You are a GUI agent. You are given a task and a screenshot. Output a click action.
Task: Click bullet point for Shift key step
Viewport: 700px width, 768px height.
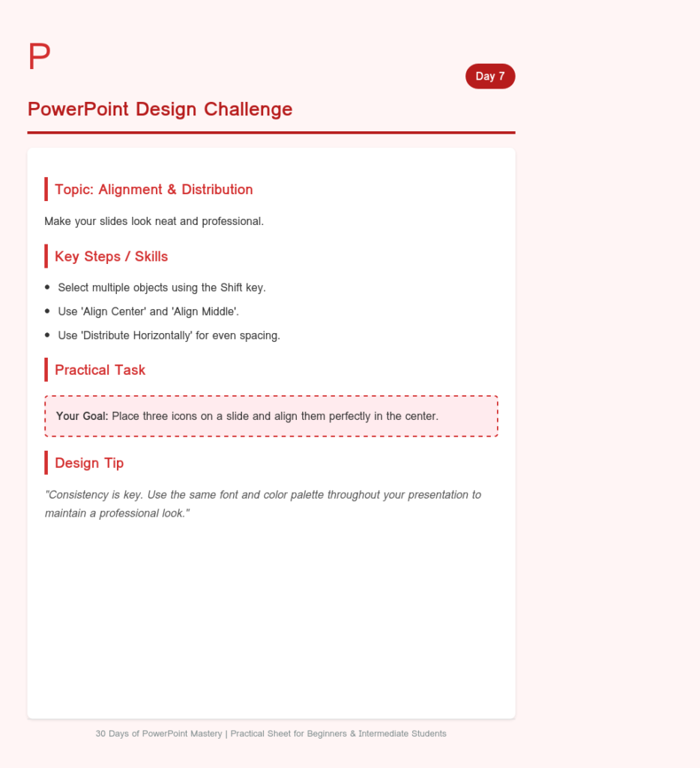(x=47, y=287)
